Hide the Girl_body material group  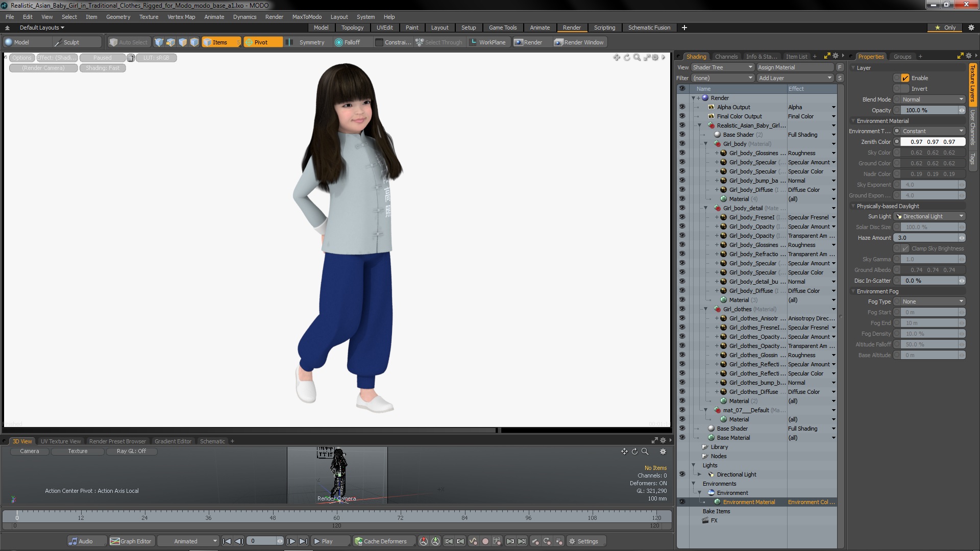[x=682, y=144]
